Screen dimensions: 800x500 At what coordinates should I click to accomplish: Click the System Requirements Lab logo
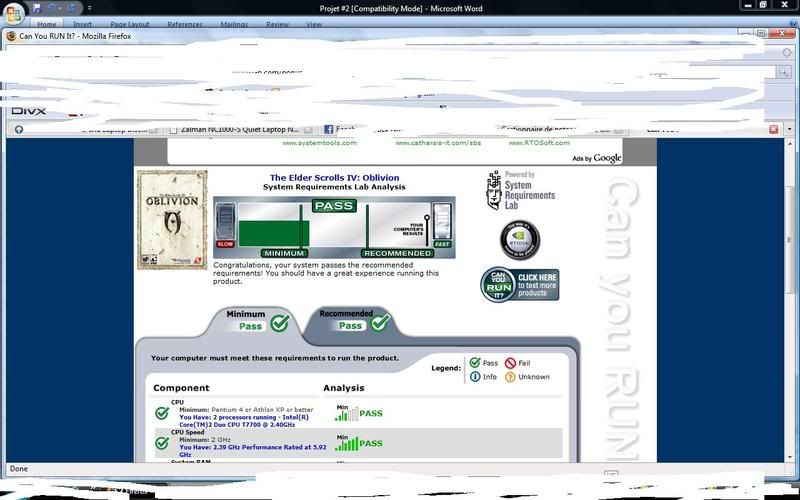point(520,191)
